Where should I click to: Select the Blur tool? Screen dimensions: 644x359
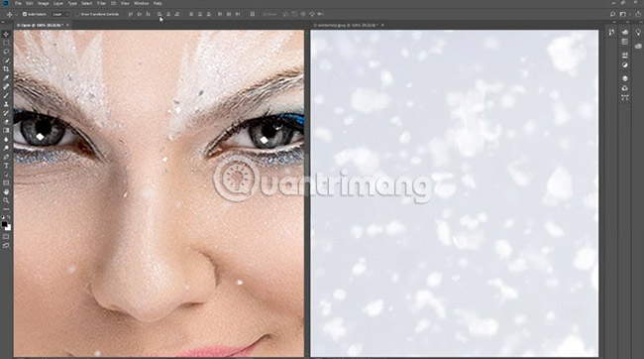tap(6, 140)
